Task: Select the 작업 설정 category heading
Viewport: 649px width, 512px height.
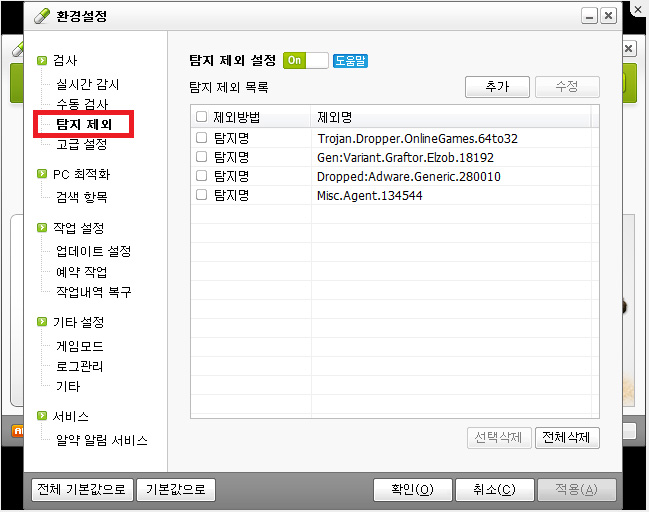Action: click(79, 228)
